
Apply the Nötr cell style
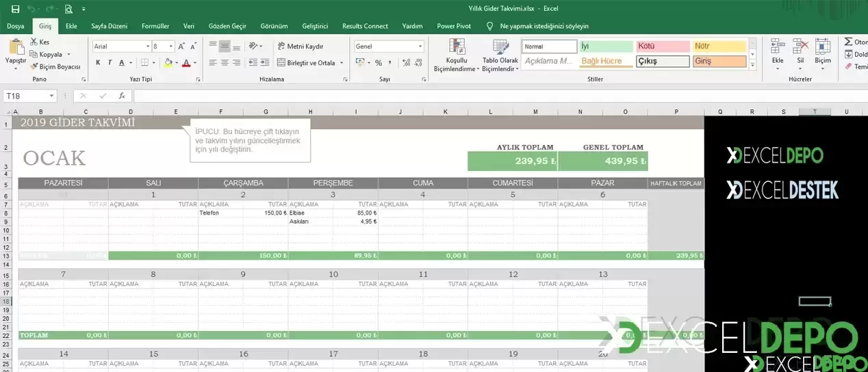coord(719,46)
